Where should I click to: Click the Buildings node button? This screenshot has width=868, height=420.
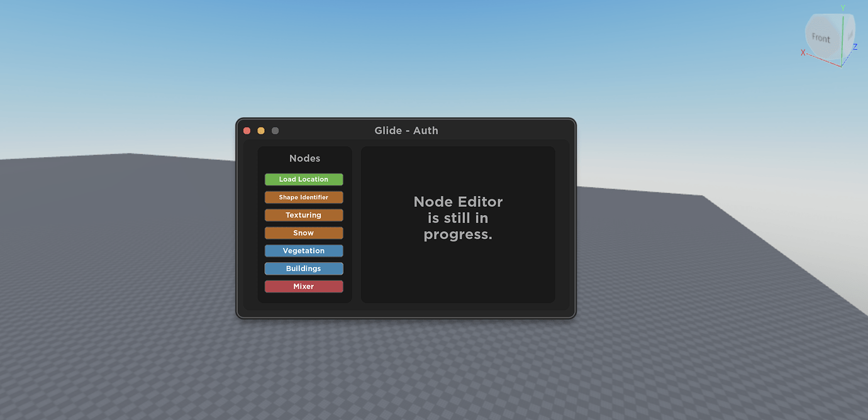tap(304, 268)
